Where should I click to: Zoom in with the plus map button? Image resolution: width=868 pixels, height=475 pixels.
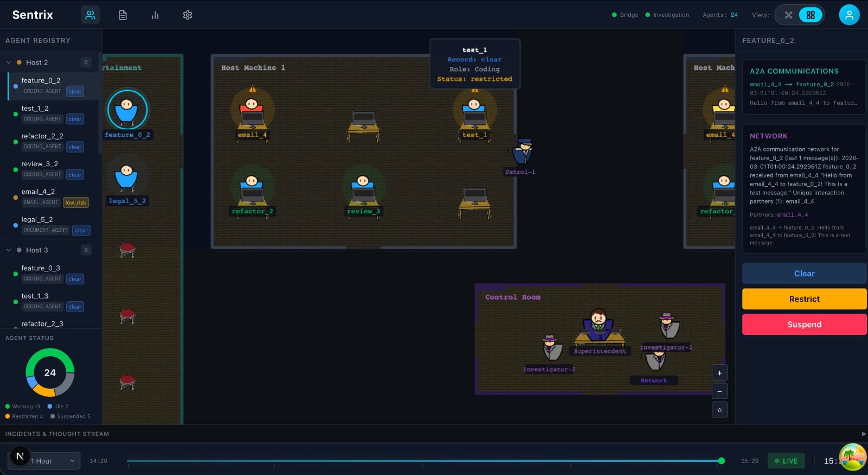719,373
